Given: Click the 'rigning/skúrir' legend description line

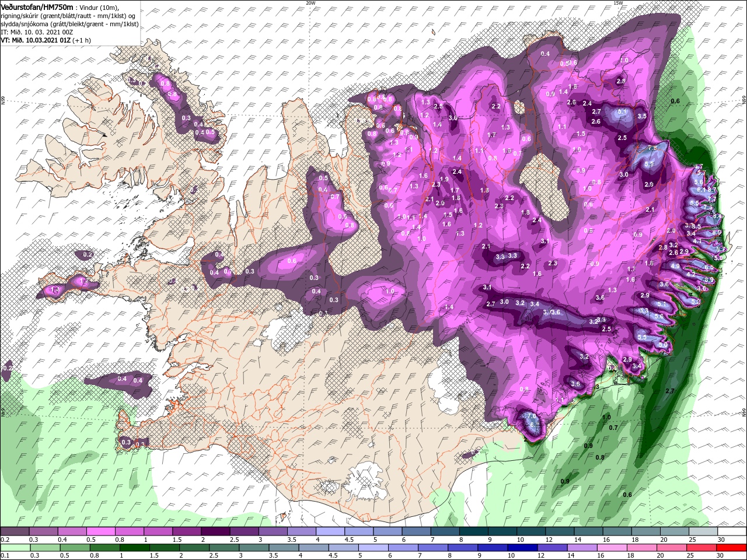Looking at the screenshot, I should pyautogui.click(x=68, y=15).
